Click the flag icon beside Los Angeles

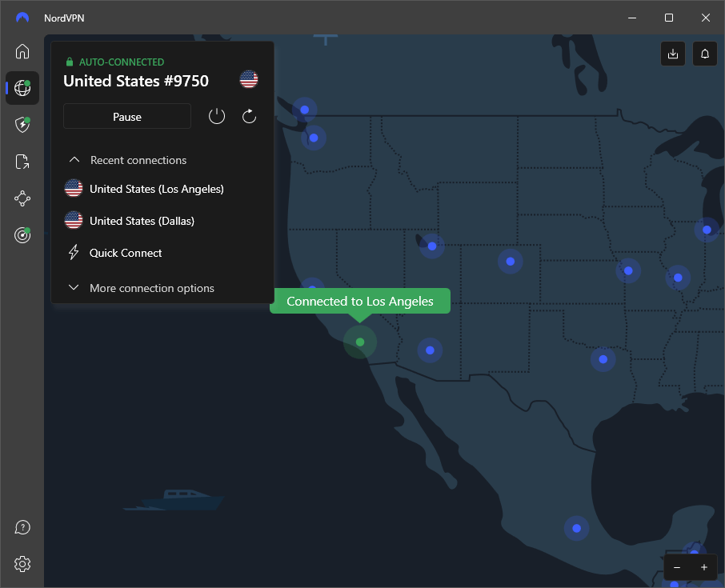tap(74, 189)
